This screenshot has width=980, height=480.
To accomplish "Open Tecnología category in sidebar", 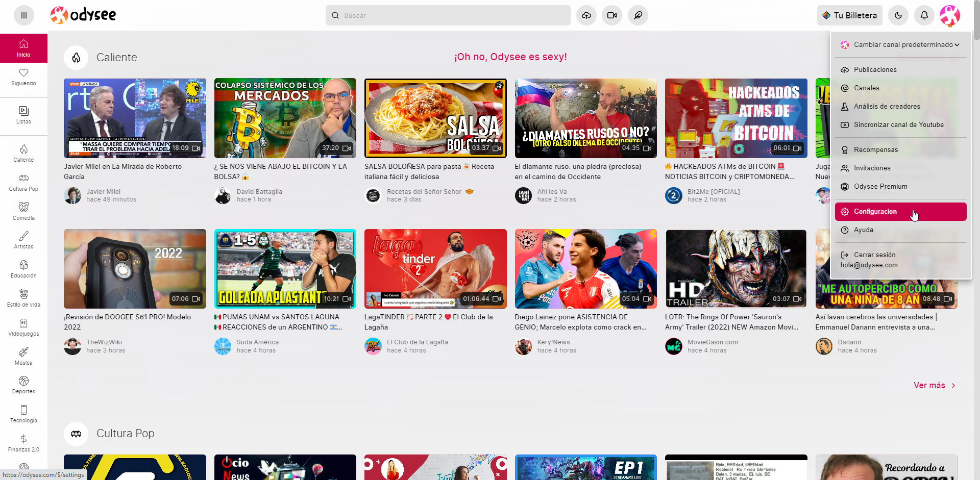I will click(x=23, y=414).
